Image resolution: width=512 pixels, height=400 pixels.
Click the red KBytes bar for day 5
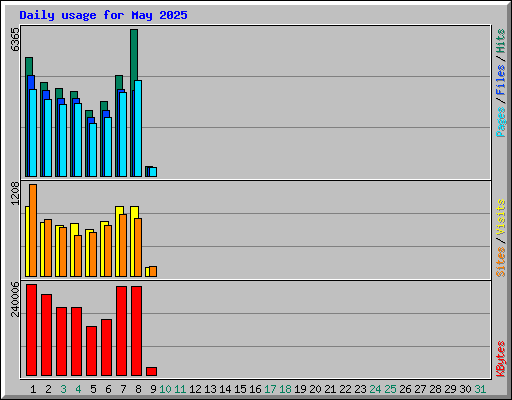[x=91, y=351]
